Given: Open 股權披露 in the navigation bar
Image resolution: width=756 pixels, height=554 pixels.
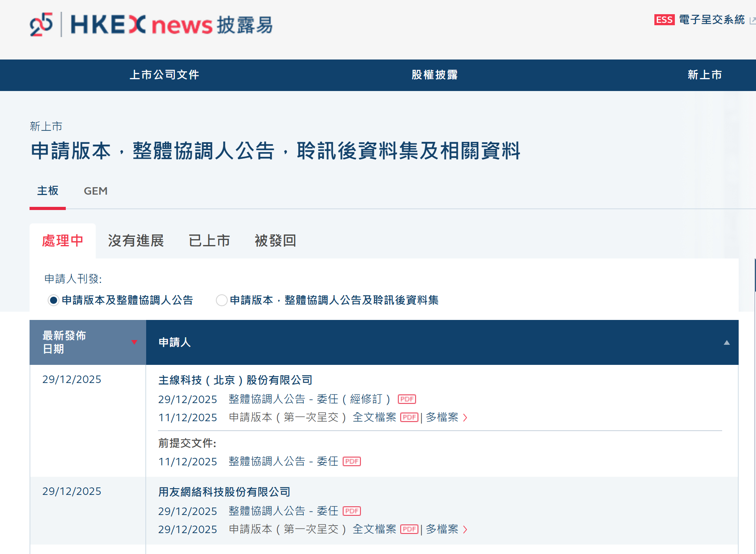Looking at the screenshot, I should pyautogui.click(x=435, y=75).
